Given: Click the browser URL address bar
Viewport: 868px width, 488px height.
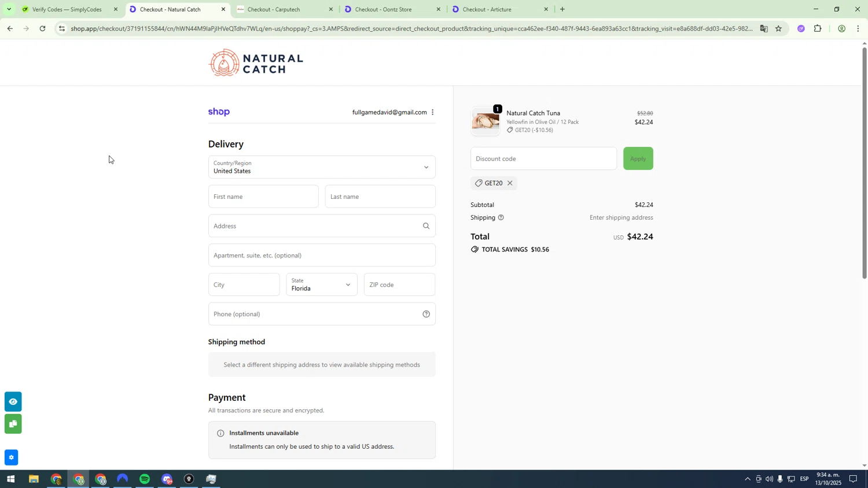Looking at the screenshot, I should [x=411, y=28].
